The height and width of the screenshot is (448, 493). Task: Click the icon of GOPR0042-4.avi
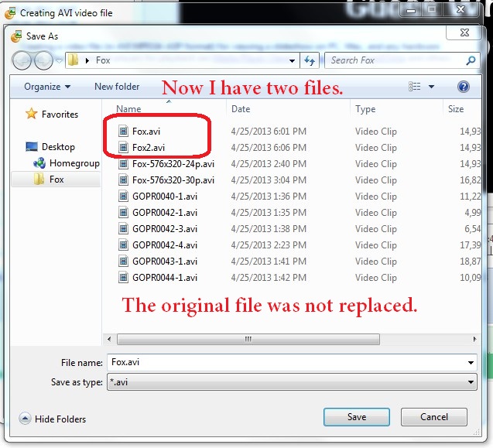[123, 245]
